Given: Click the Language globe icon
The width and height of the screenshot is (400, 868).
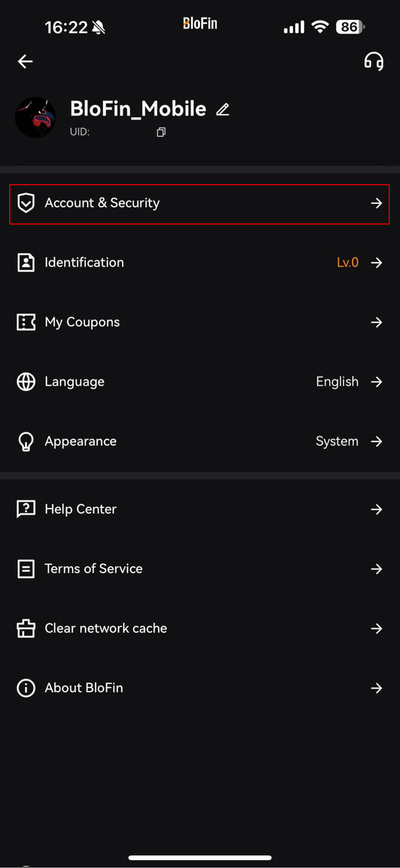Looking at the screenshot, I should coord(26,382).
